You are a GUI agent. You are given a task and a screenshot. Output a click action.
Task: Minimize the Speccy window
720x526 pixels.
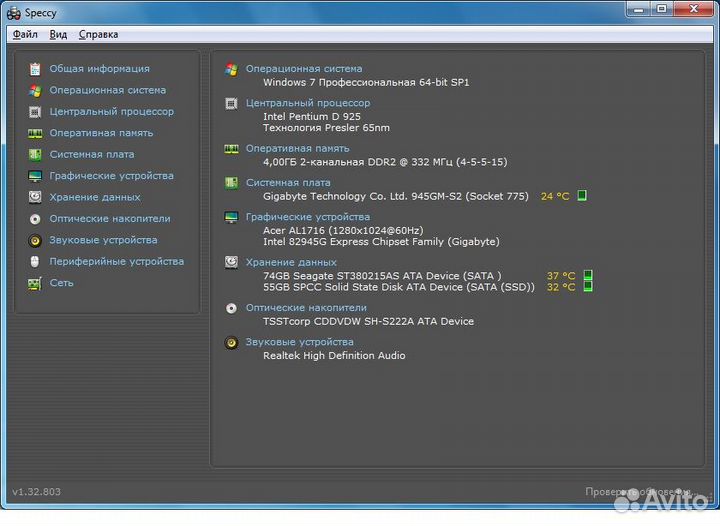click(x=639, y=9)
